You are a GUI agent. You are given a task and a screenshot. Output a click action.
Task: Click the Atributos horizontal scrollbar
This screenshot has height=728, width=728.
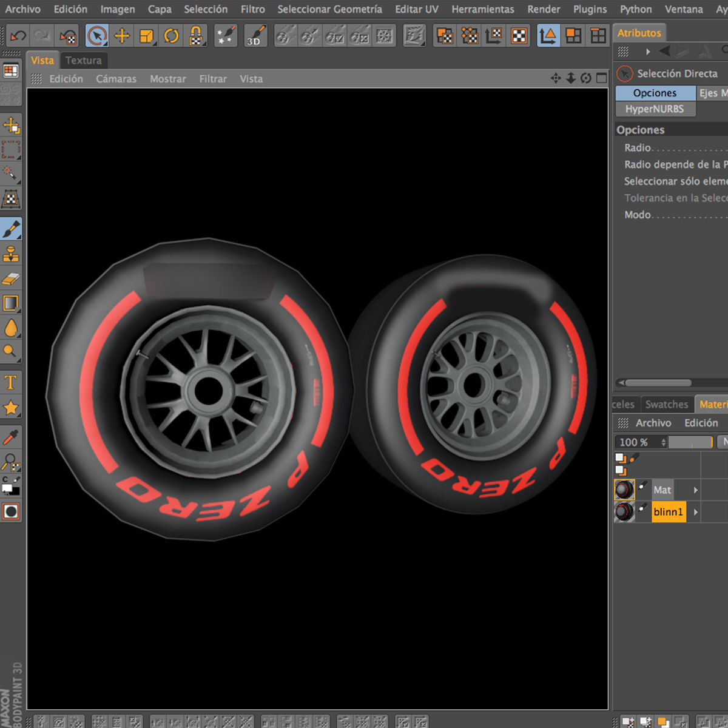[x=658, y=383]
